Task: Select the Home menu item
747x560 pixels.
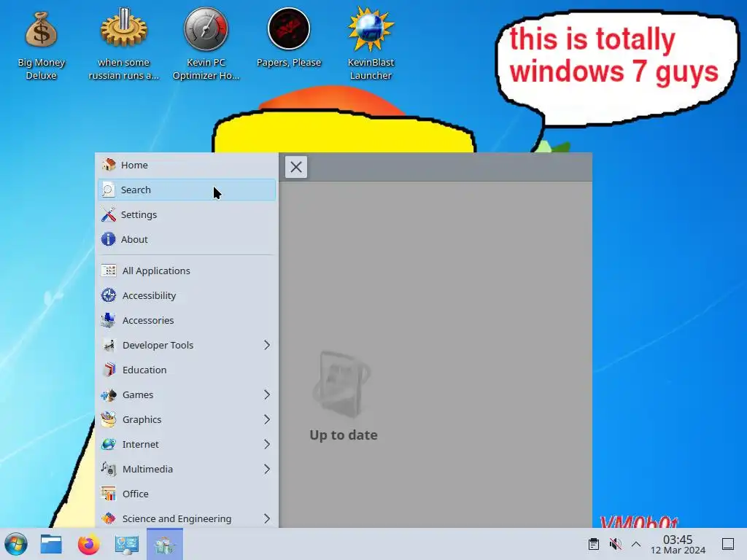Action: (187, 165)
